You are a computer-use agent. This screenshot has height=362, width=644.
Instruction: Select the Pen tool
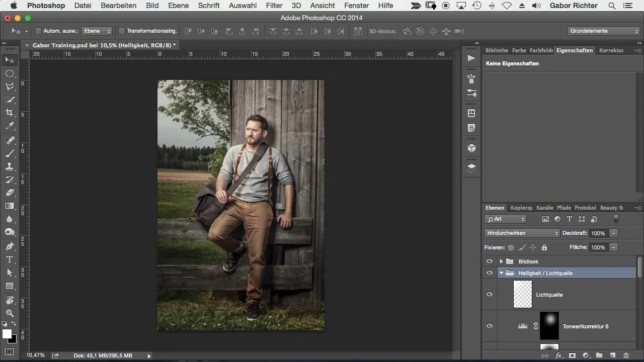coord(10,246)
